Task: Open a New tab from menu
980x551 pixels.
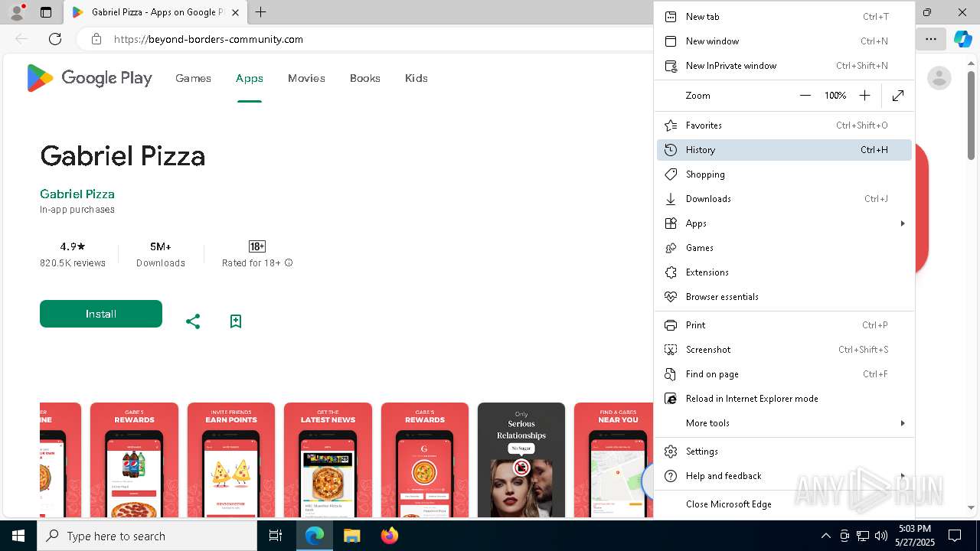Action: (784, 17)
